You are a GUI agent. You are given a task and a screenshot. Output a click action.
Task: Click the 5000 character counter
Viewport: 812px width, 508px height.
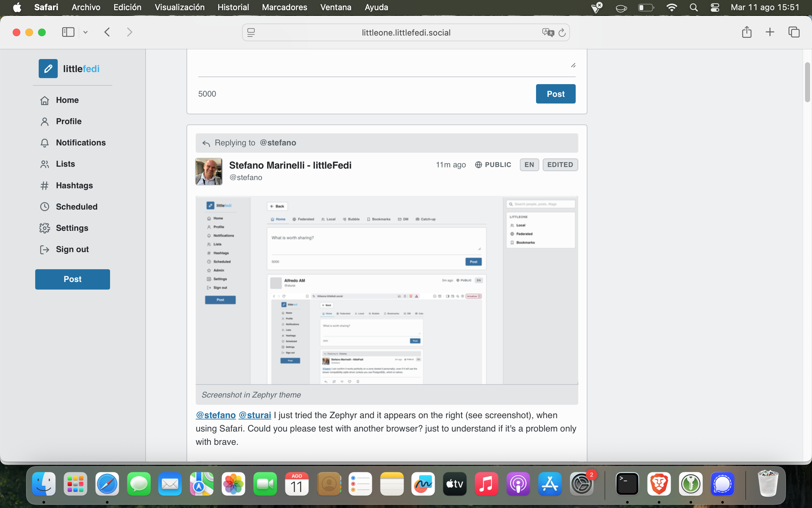click(x=207, y=94)
